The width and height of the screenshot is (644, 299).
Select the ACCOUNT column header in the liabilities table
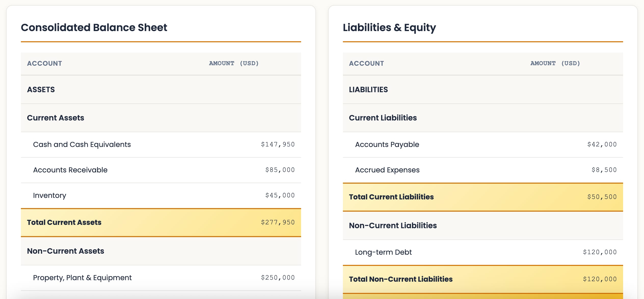[366, 63]
